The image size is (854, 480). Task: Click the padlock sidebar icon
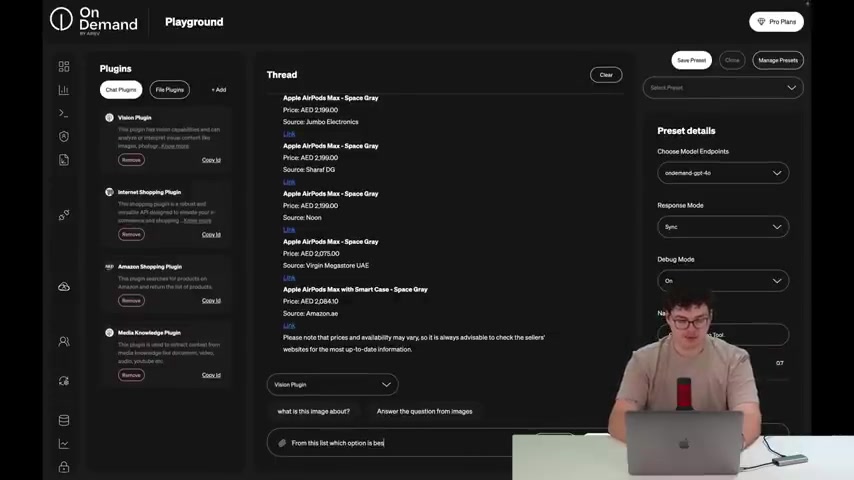click(64, 467)
